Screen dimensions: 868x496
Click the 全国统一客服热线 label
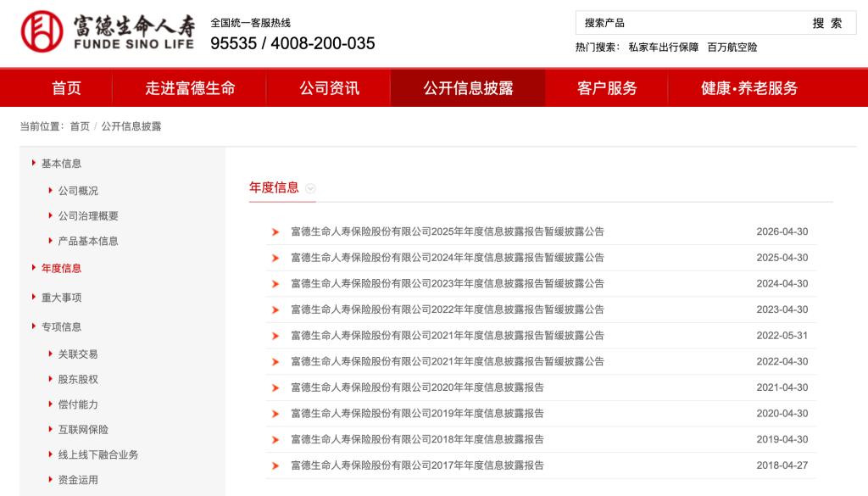point(250,23)
